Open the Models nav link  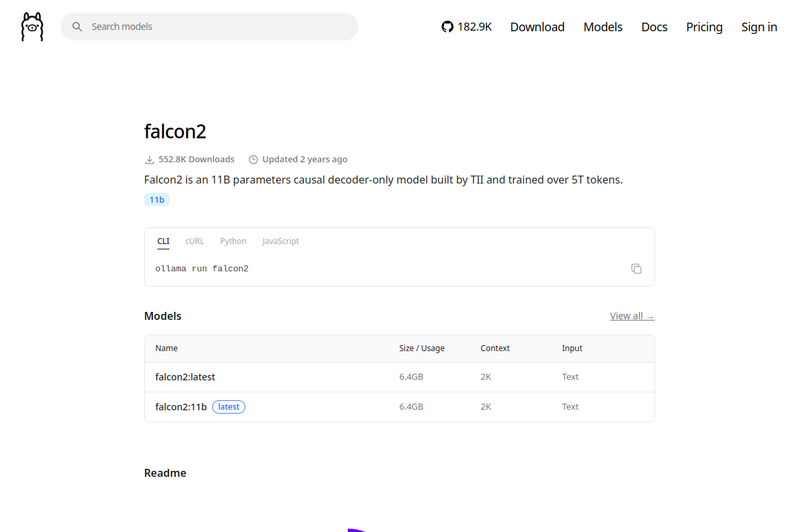[603, 27]
